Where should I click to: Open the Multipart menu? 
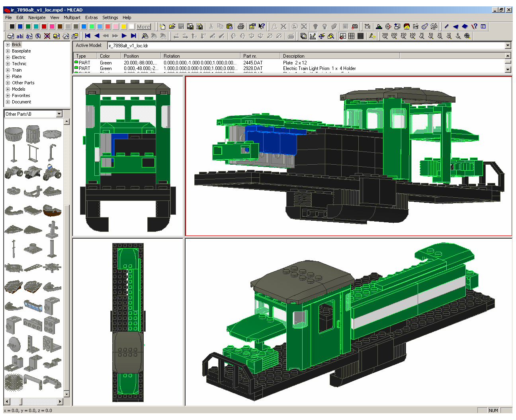tap(72, 17)
